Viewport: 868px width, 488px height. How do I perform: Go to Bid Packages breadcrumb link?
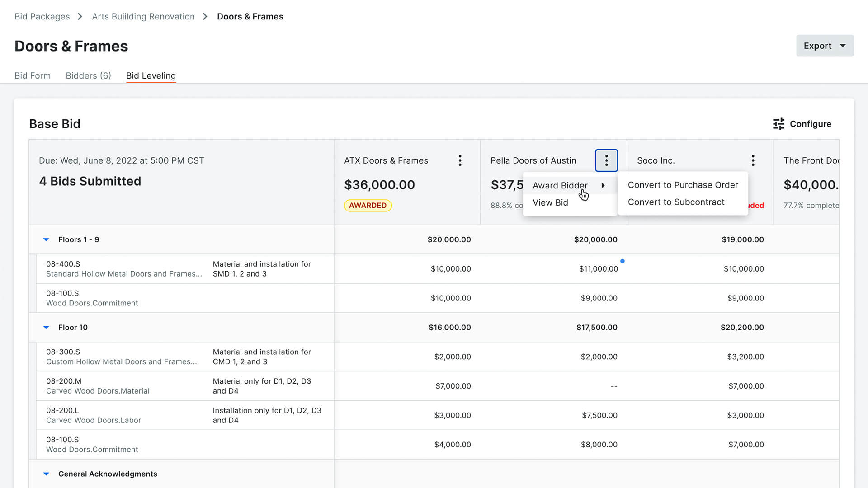42,17
